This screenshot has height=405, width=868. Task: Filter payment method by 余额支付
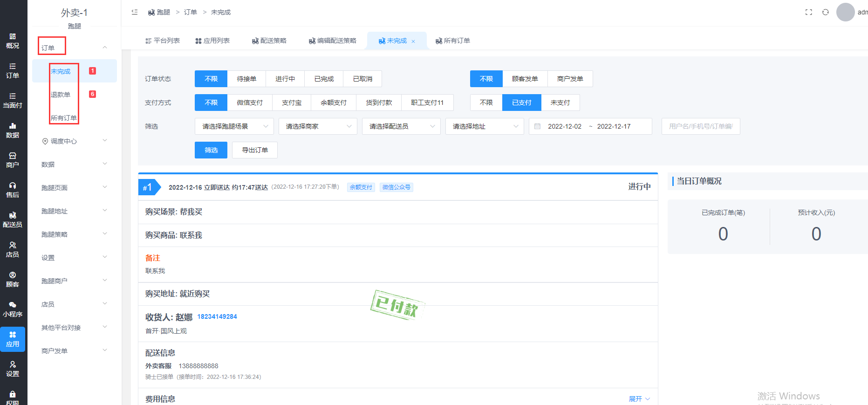coord(334,103)
